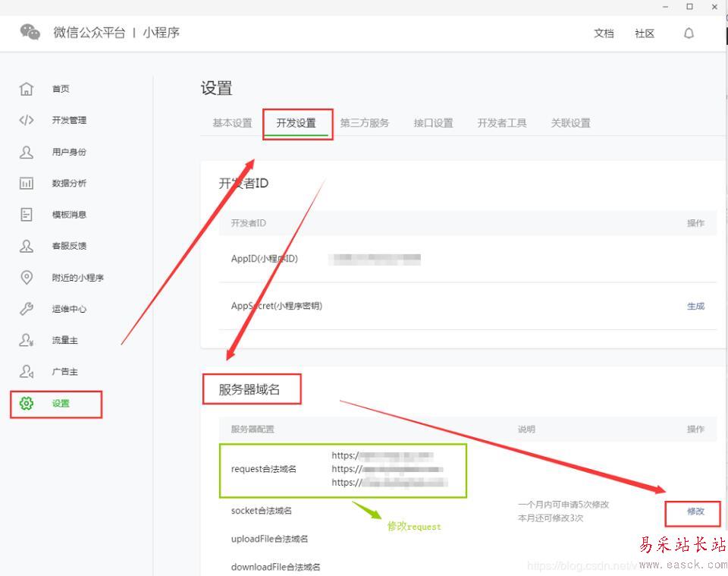Open 文档 link in header
The height and width of the screenshot is (576, 728).
604,33
